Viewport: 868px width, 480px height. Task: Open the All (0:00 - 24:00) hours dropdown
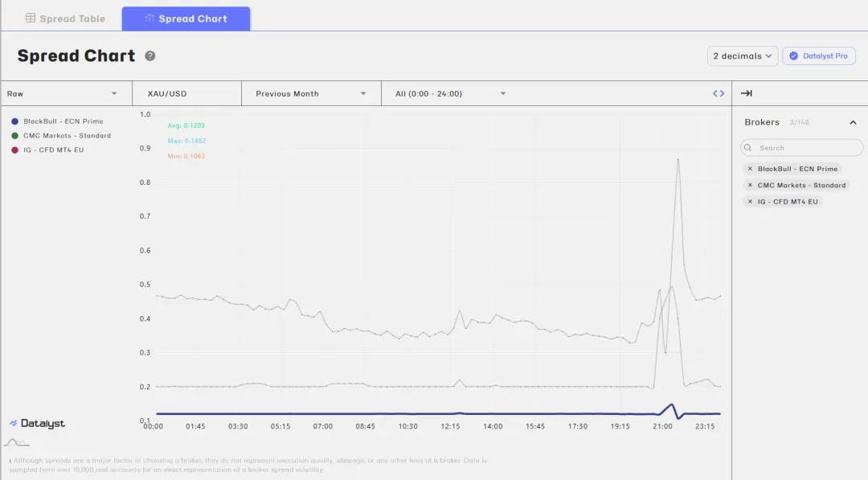pyautogui.click(x=451, y=93)
